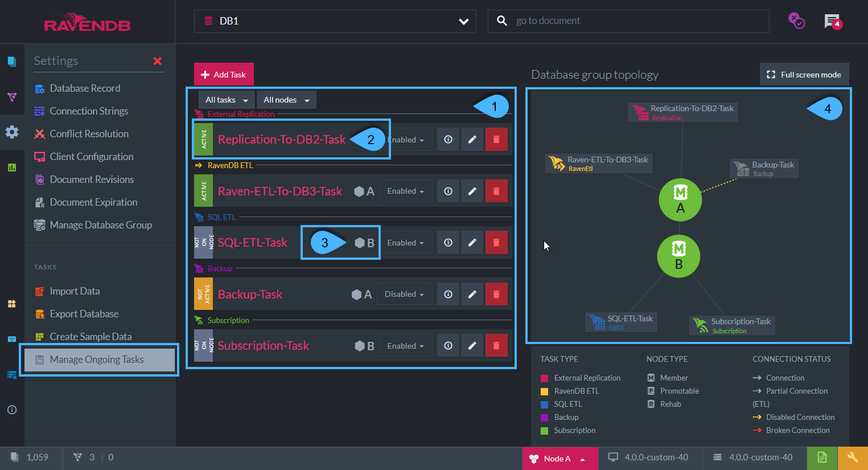Click node B in the topology graph

pyautogui.click(x=678, y=256)
